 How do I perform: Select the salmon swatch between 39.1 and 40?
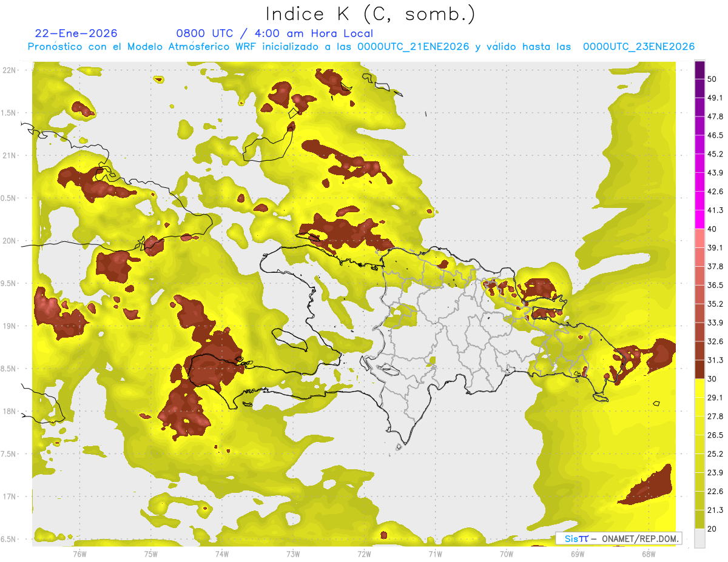point(700,238)
